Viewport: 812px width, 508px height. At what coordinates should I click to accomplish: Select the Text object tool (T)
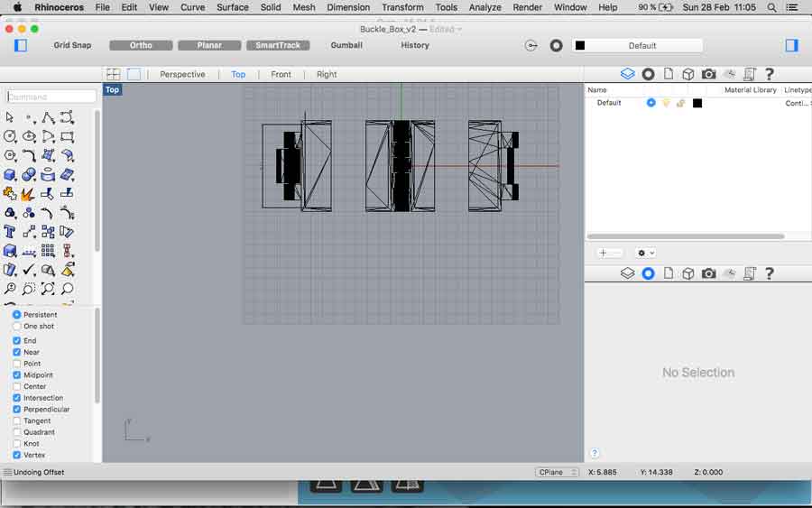coord(10,232)
